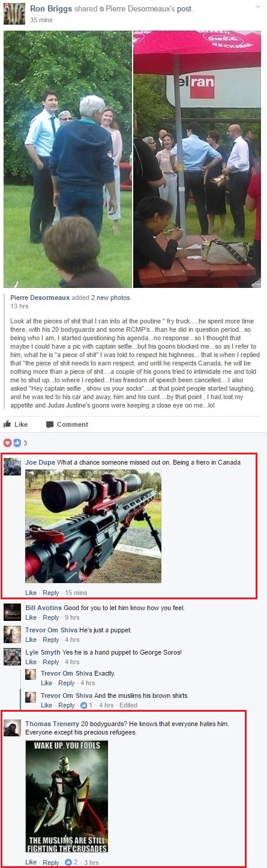Click the Comment speech bubble icon

pyautogui.click(x=49, y=424)
